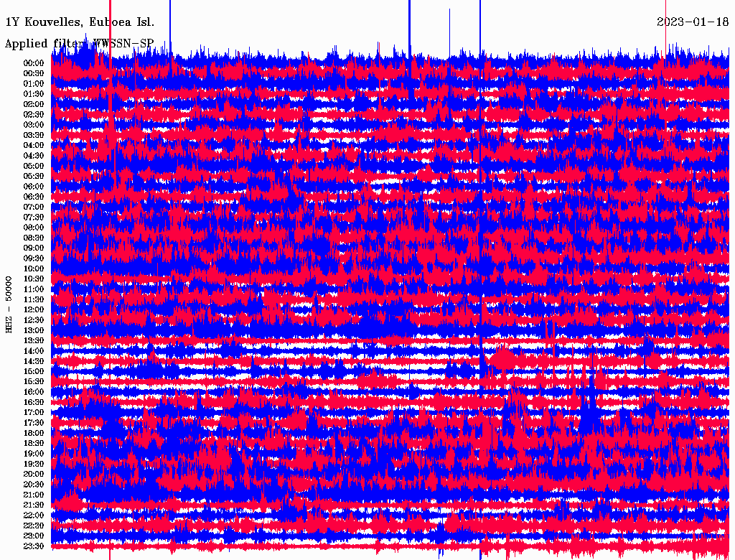Click the 22:30 time label
Screen dimensions: 735x560
[x=34, y=526]
